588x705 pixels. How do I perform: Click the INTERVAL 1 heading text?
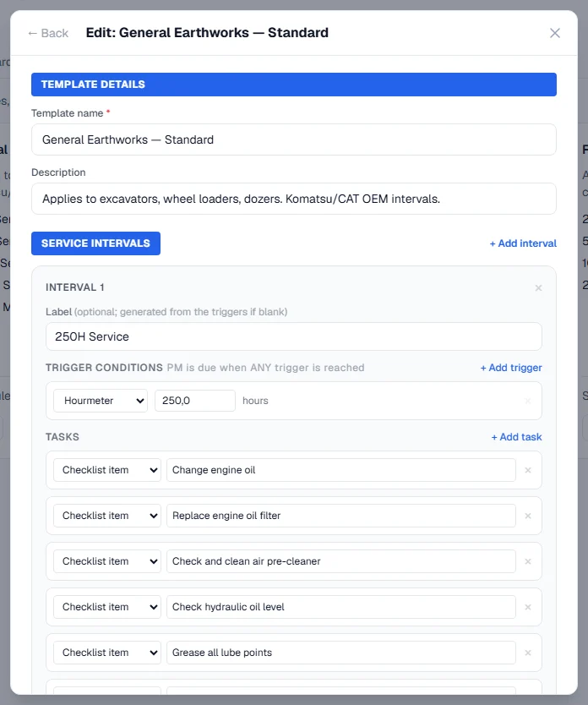tap(75, 287)
